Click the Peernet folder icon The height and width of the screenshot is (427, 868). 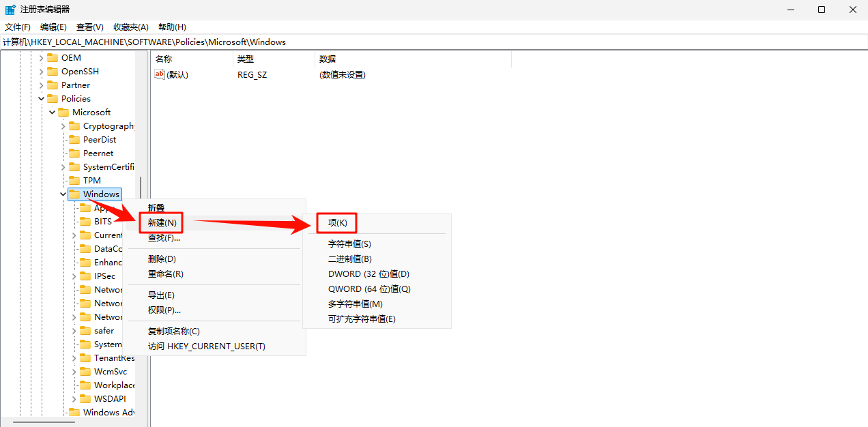point(75,153)
